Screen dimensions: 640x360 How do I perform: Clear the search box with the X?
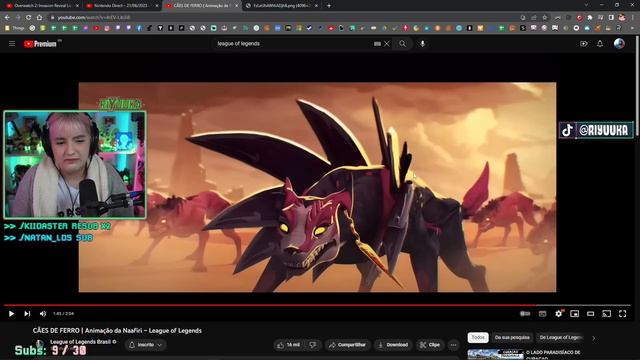pos(387,44)
